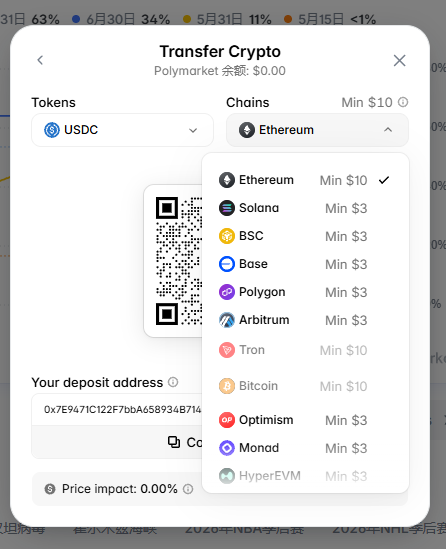Click the BSC chain icon
Screen dimensions: 446x549
click(227, 236)
